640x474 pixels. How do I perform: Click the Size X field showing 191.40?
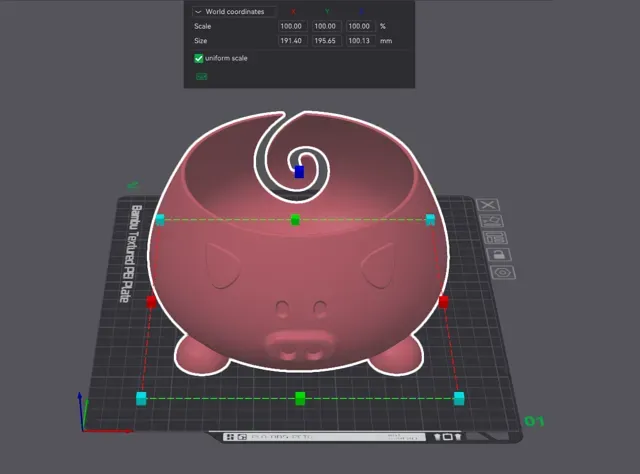292,41
